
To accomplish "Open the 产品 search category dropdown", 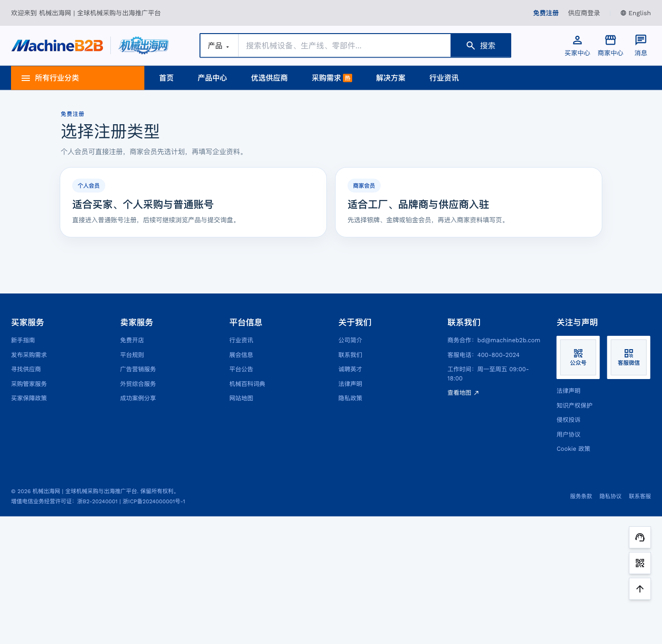I will coord(219,46).
